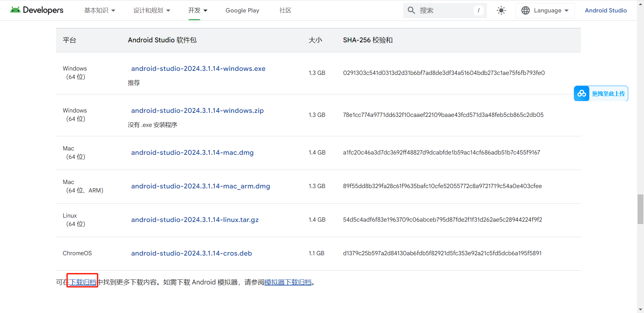Toggle the light/dark theme sun icon
The width and height of the screenshot is (644, 313).
coord(501,10)
